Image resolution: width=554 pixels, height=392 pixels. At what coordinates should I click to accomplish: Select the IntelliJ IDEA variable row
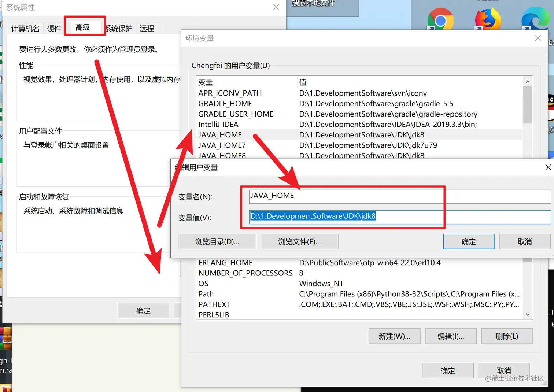[x=359, y=125]
